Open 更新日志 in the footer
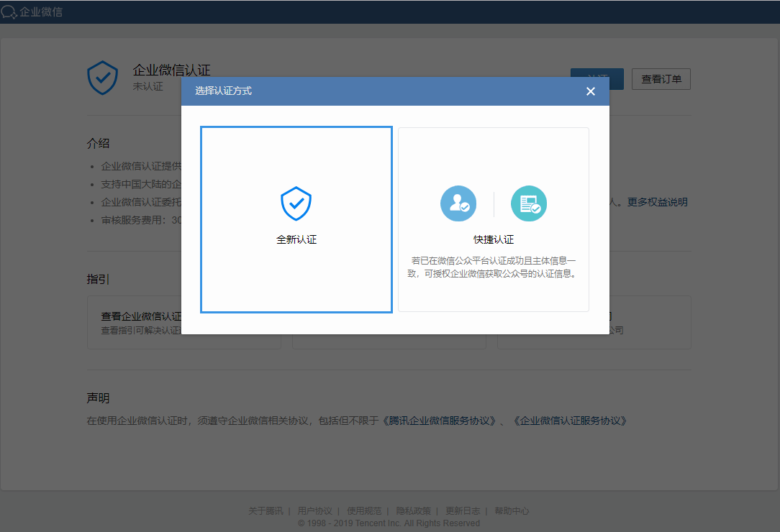Viewport: 780px width, 532px height. pos(462,511)
